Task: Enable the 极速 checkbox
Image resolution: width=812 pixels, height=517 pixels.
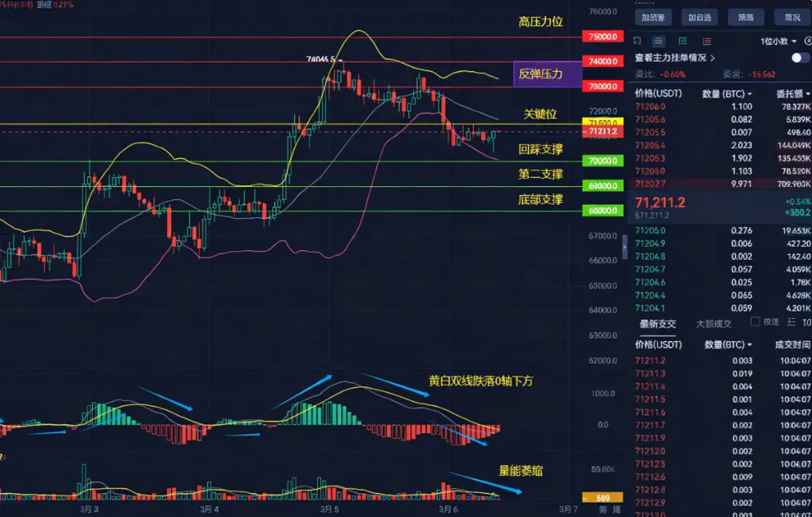Action: click(755, 322)
